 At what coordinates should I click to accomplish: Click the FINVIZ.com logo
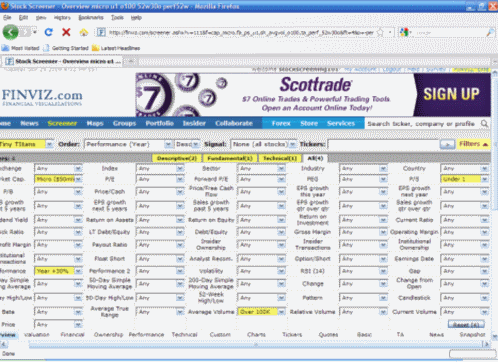coord(42,97)
